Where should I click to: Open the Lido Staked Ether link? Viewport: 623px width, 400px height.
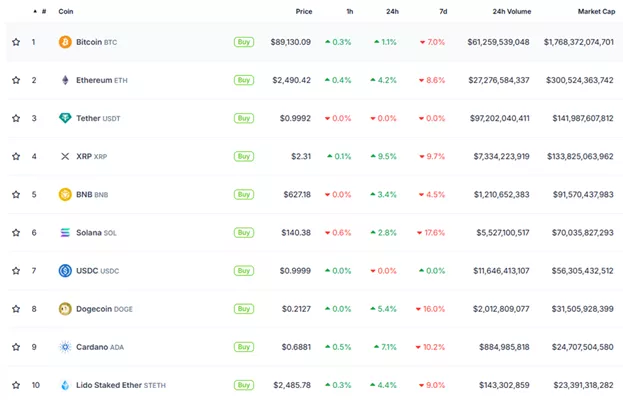tap(120, 385)
